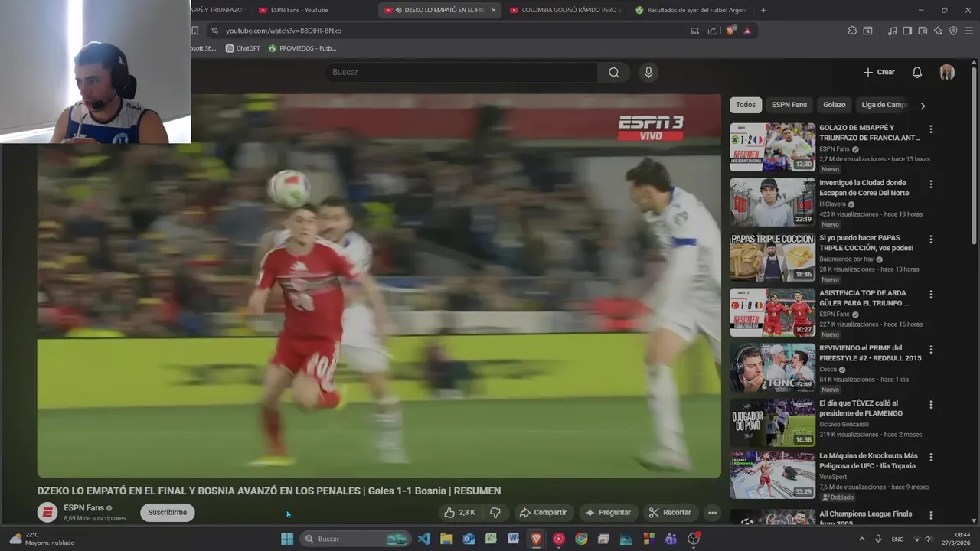Open File Explorer from taskbar
Screen dimensions: 980x551
446,539
